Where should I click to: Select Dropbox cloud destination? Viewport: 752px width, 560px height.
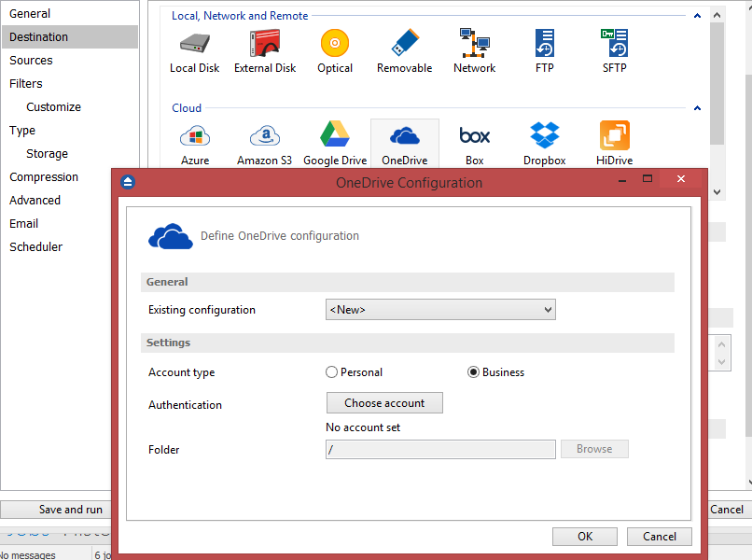(544, 144)
